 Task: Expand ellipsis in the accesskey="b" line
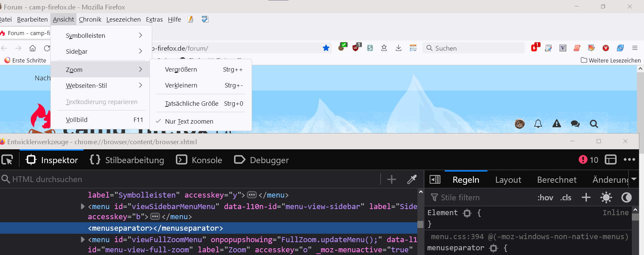click(155, 216)
